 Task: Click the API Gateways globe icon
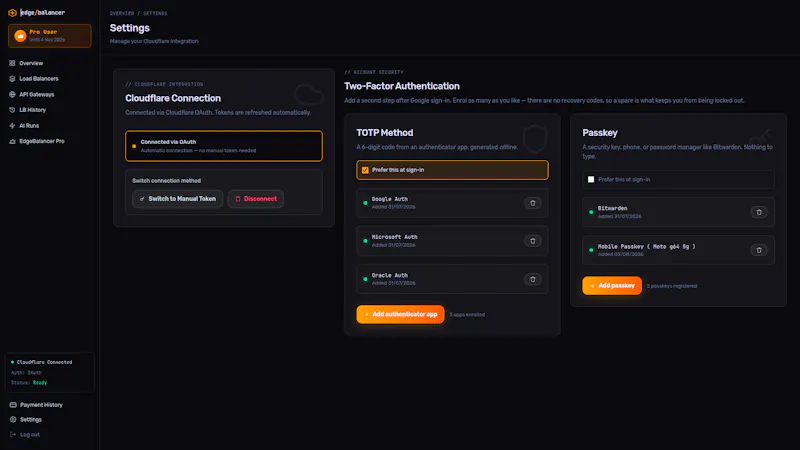(x=12, y=94)
